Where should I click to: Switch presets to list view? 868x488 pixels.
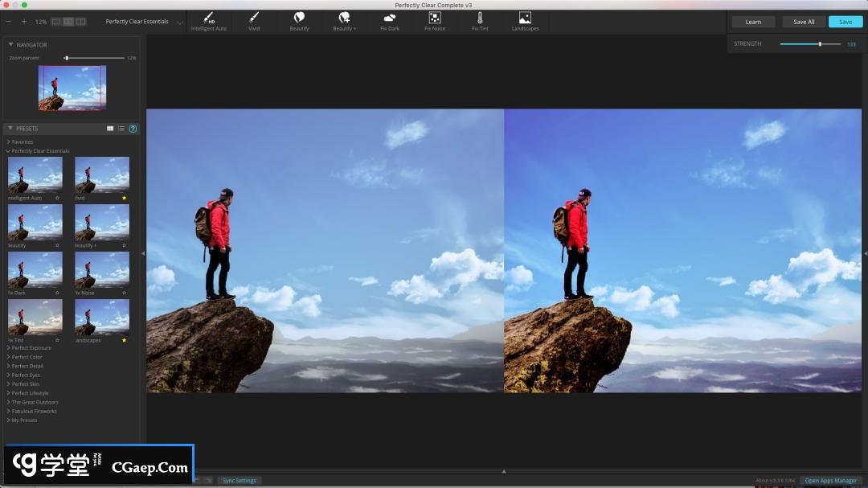(121, 129)
